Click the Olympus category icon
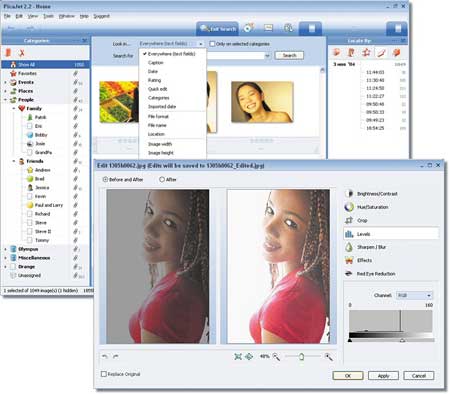450x394 pixels. pos(13,249)
